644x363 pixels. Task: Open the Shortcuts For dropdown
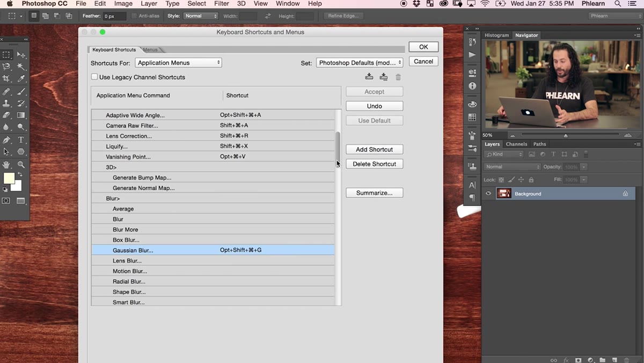point(178,63)
